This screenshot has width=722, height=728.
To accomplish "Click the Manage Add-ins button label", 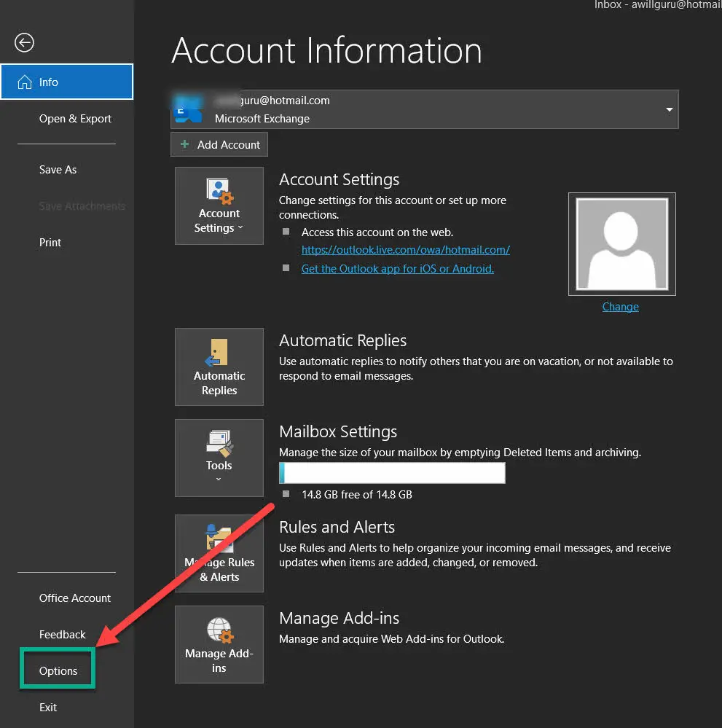I will pyautogui.click(x=219, y=660).
